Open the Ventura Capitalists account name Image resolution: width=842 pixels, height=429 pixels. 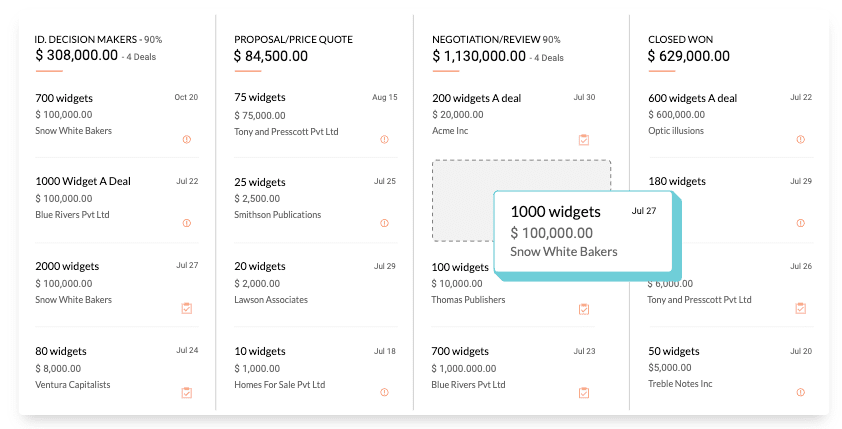coord(73,384)
